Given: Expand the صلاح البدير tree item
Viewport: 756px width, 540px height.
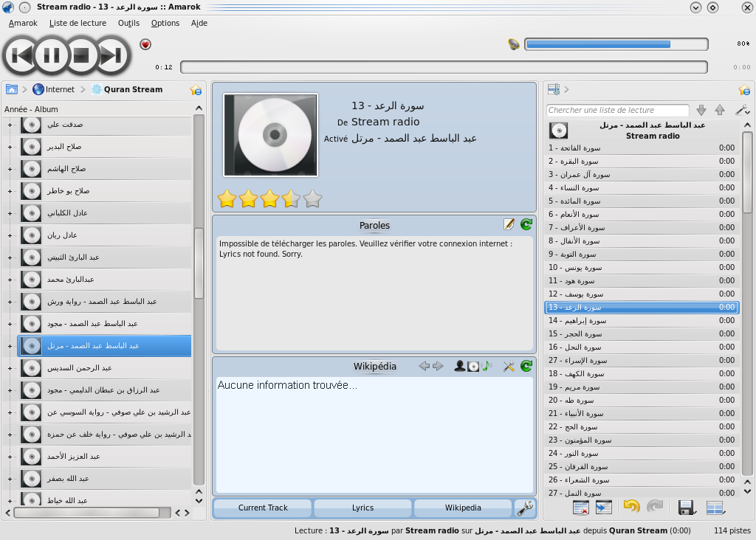Looking at the screenshot, I should [10, 147].
